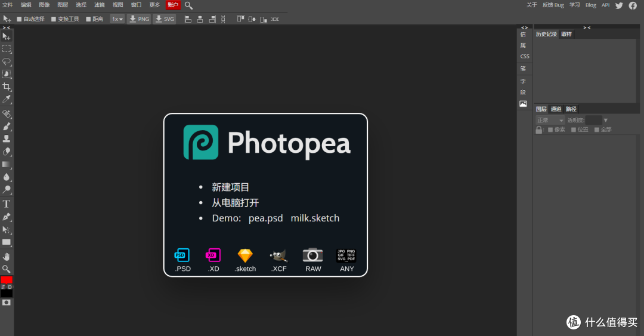
Task: Toggle Quick Mask mode icon
Action: (6, 302)
